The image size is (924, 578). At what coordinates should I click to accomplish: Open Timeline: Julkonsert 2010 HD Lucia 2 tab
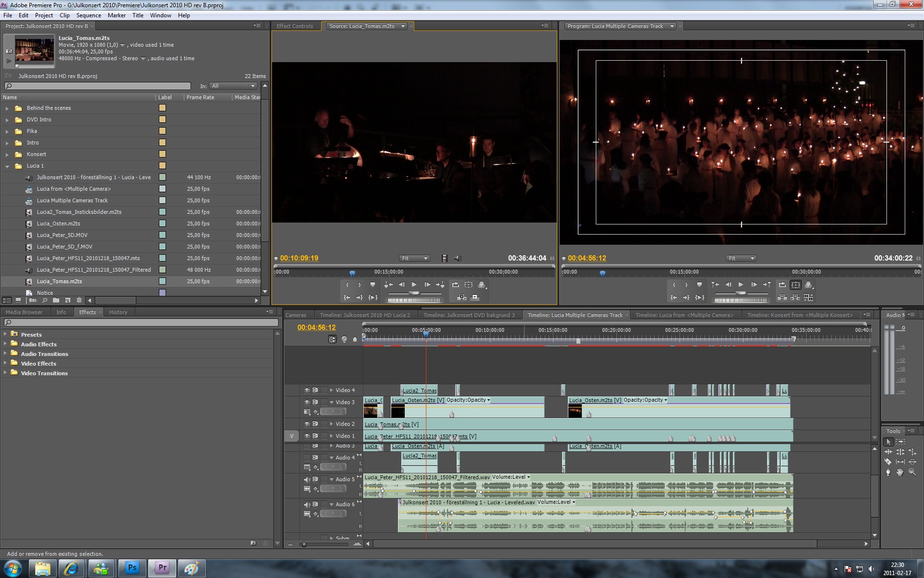point(365,315)
